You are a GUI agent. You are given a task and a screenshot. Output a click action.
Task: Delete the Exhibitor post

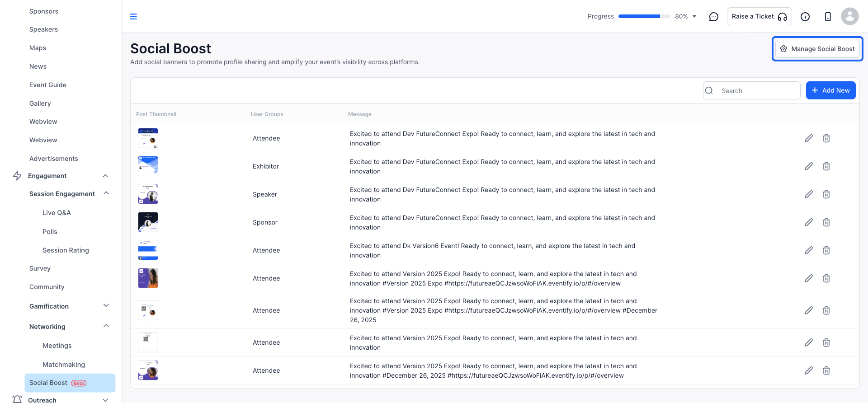pos(826,166)
